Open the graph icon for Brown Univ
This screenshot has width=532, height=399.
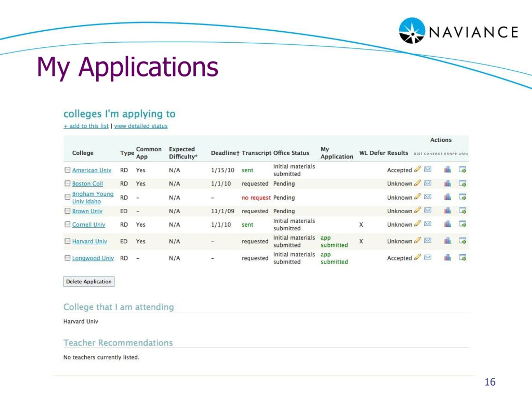(x=447, y=210)
